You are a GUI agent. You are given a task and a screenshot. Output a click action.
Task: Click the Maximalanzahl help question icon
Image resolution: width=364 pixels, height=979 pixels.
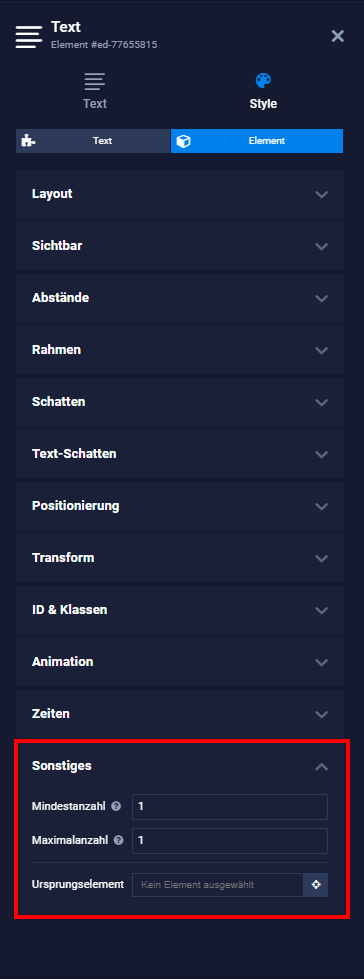point(119,840)
